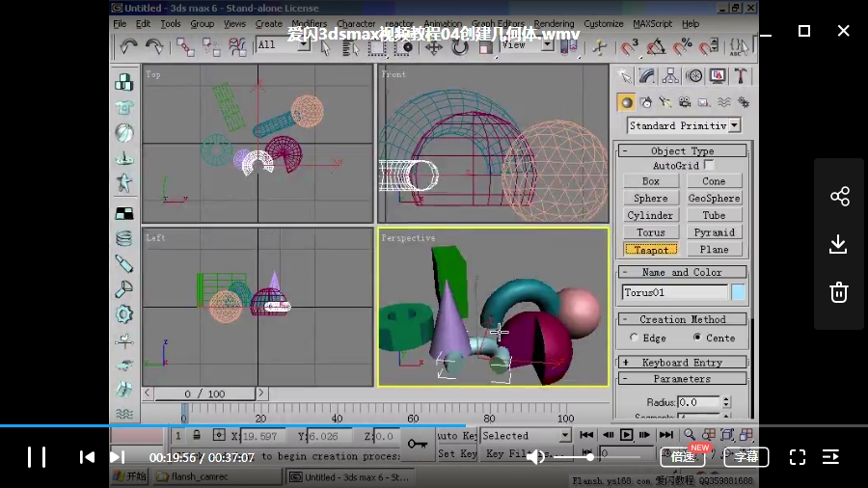The image size is (868, 488).
Task: Click the Play Animation button
Action: [626, 435]
